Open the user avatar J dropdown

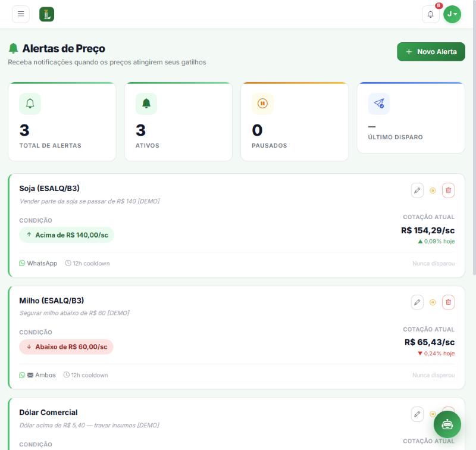click(452, 14)
